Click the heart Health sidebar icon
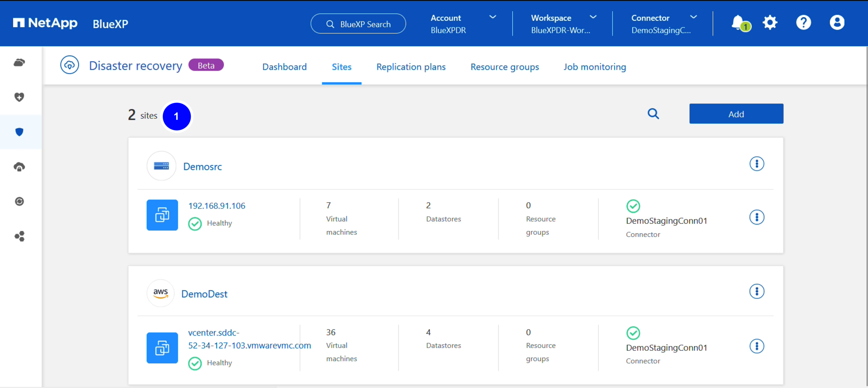 [20, 97]
